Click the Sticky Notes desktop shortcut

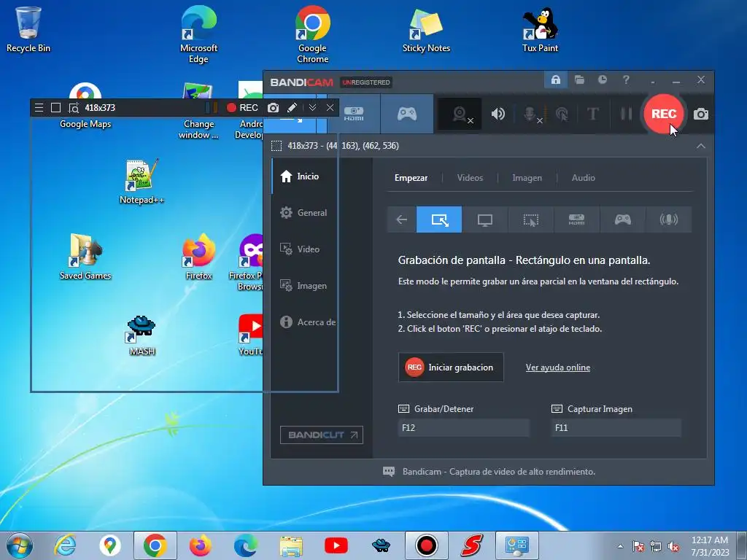click(426, 29)
